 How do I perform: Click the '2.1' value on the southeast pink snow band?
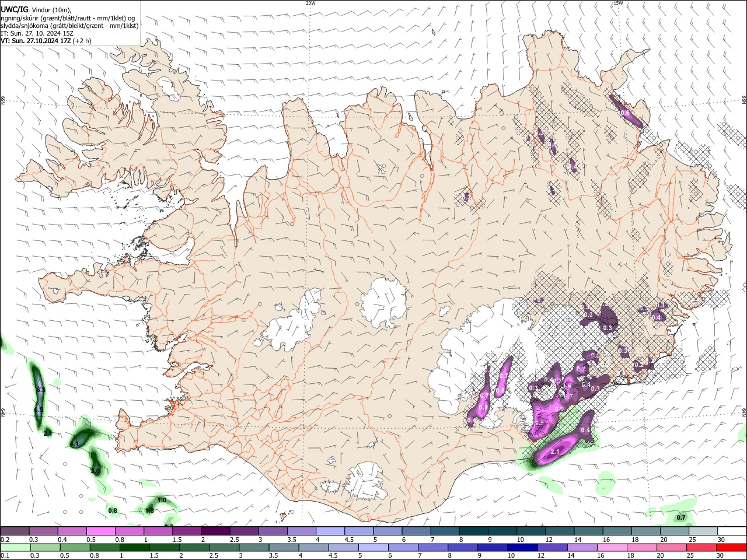555,452
